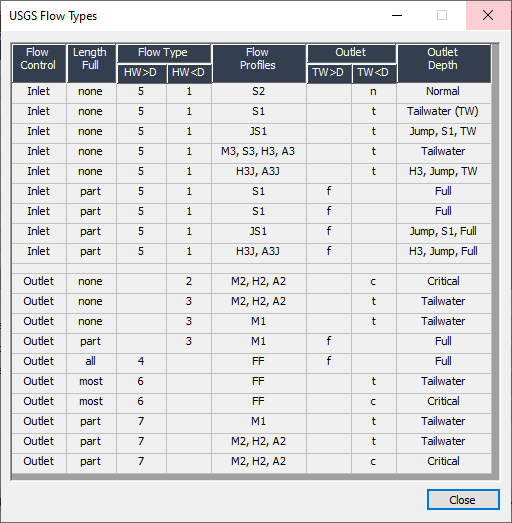
Task: Click the S2 flow profile cell
Action: tap(259, 91)
